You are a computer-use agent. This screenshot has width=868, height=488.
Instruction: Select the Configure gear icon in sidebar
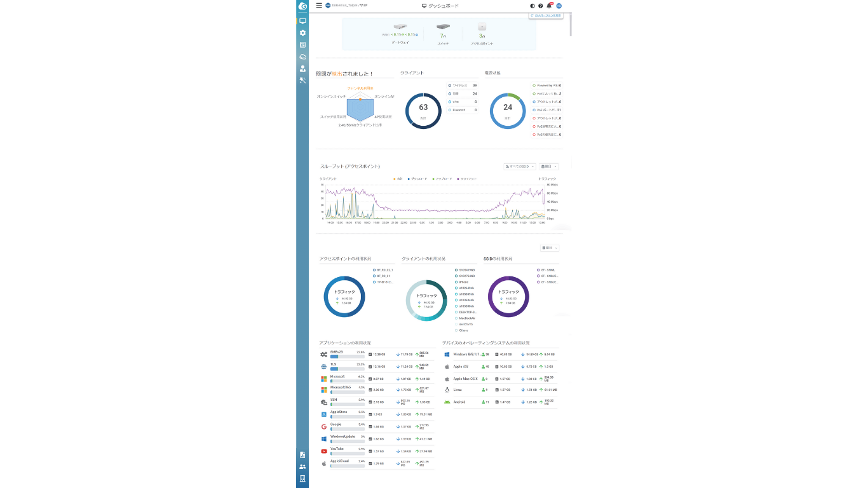302,32
